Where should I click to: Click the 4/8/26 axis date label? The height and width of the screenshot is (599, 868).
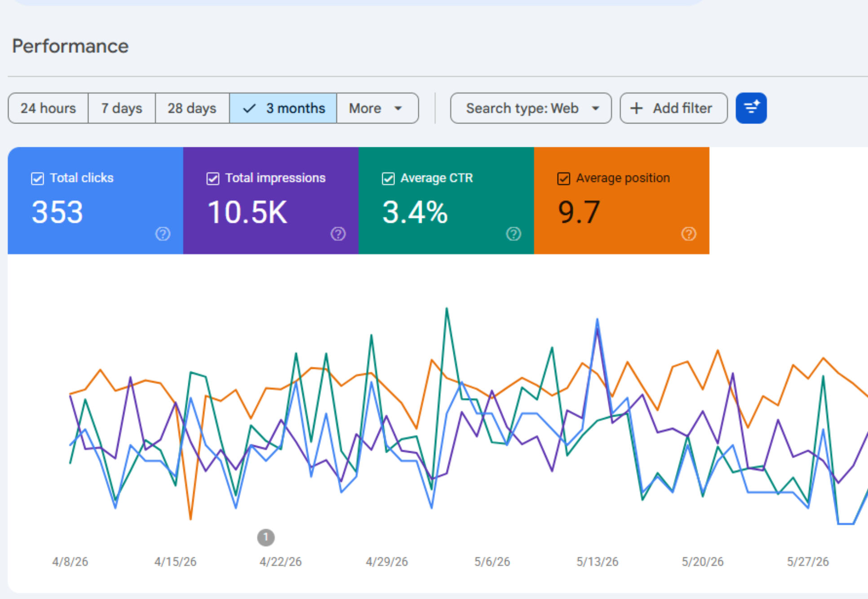70,562
